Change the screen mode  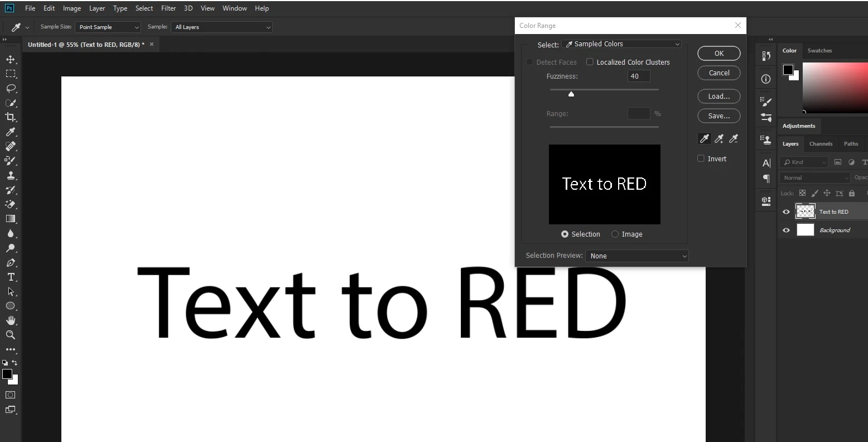(x=11, y=410)
